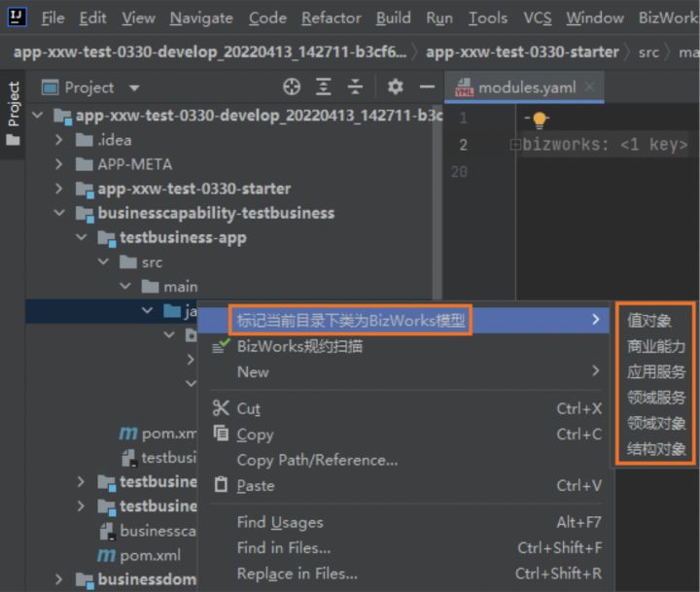Select 结构对象 in the submenu
This screenshot has width=700, height=592.
[656, 449]
